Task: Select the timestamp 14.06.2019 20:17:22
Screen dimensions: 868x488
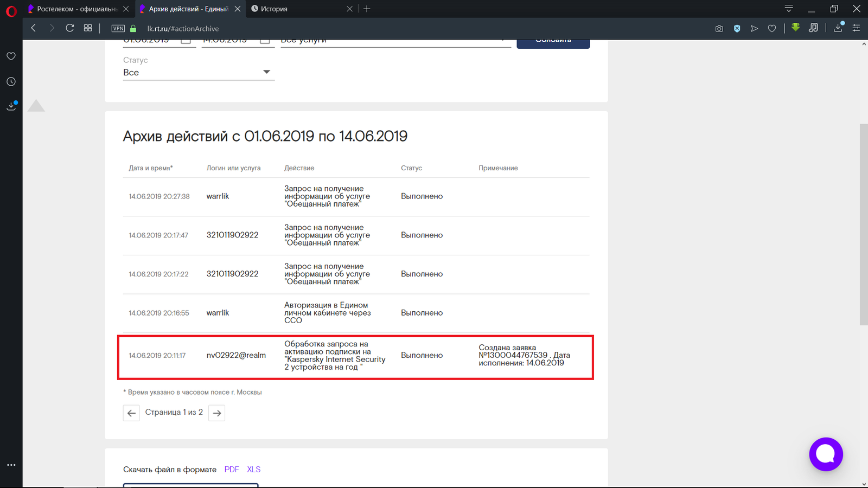Action: point(158,274)
